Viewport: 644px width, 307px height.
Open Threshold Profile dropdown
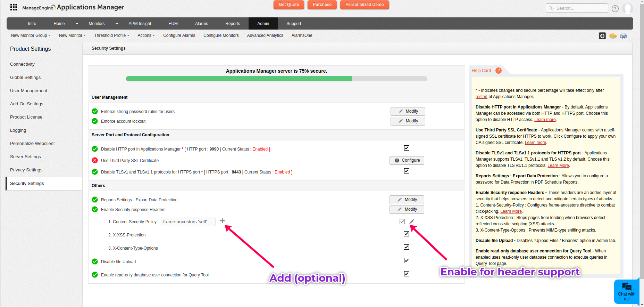(x=112, y=35)
